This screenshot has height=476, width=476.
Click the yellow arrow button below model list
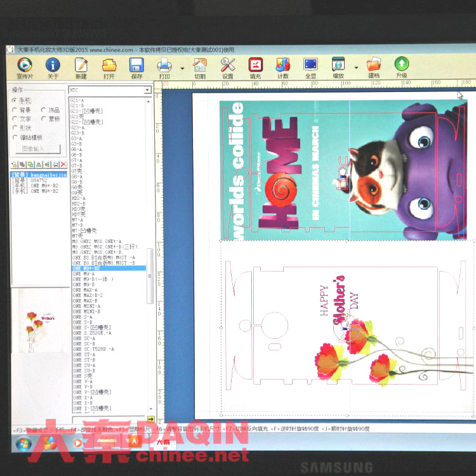pos(150,419)
